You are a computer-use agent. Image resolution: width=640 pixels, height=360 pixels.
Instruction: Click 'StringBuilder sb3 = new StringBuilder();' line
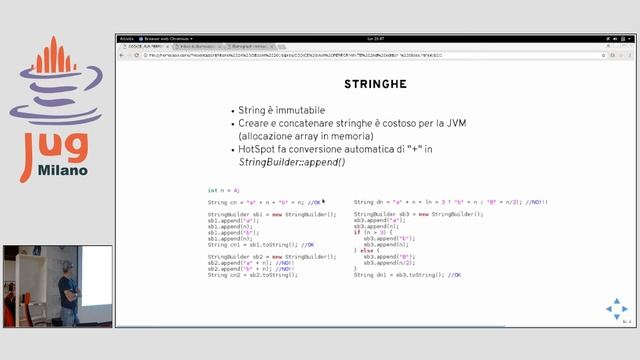point(418,214)
